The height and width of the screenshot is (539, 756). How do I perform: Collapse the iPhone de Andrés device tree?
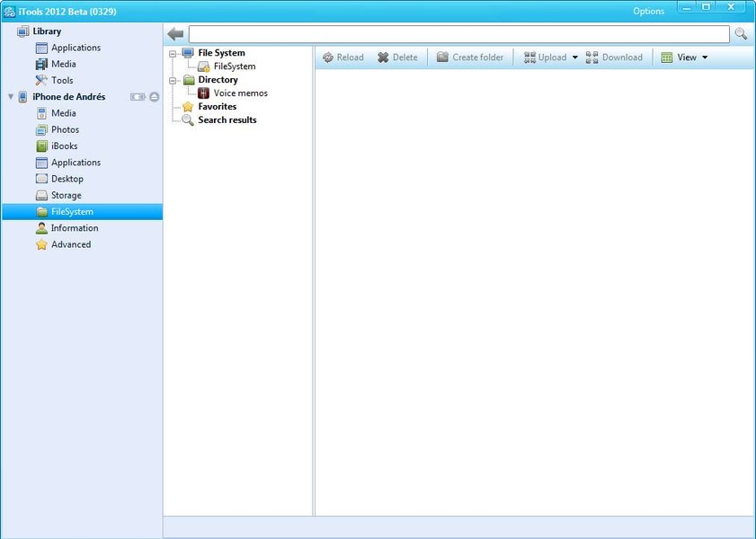point(10,97)
